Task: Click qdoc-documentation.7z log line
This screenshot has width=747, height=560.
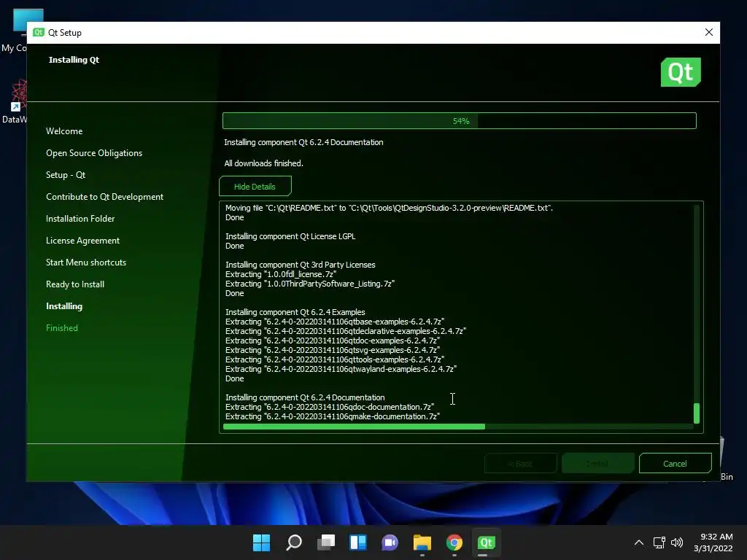Action: tap(330, 407)
